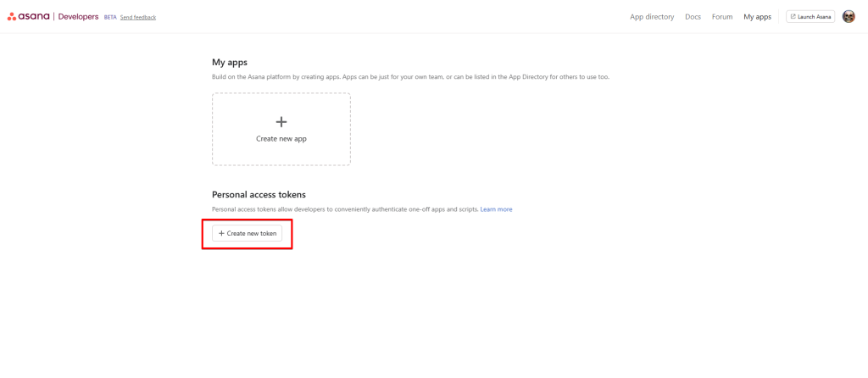Screen dimensions: 868x378
Task: Click the Personal access tokens heading
Action: tap(259, 195)
